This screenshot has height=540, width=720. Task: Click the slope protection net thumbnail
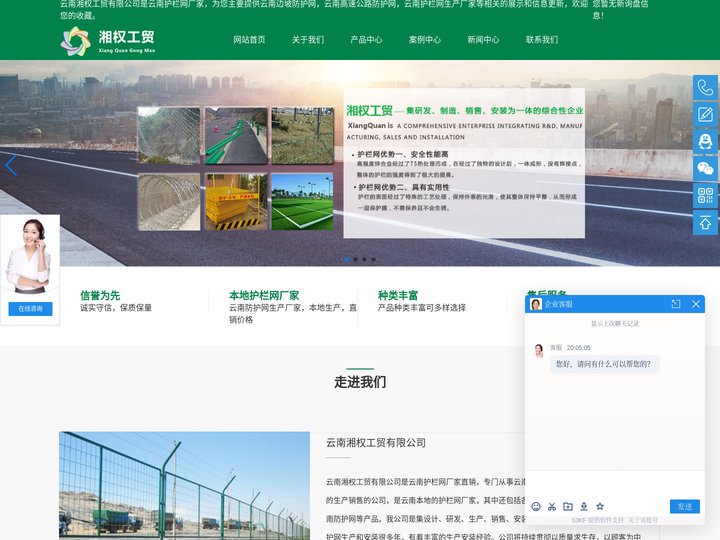coord(169,135)
